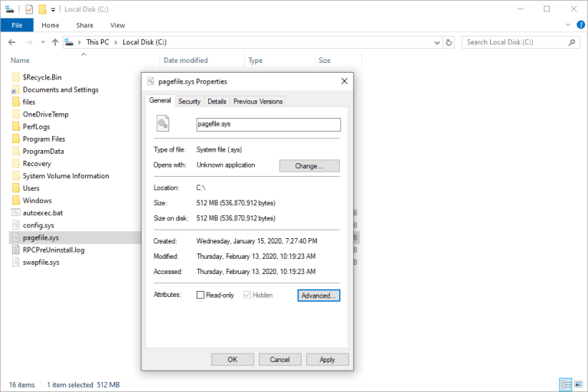Click the Explorer window system icon
The width and height of the screenshot is (588, 392).
click(9, 9)
